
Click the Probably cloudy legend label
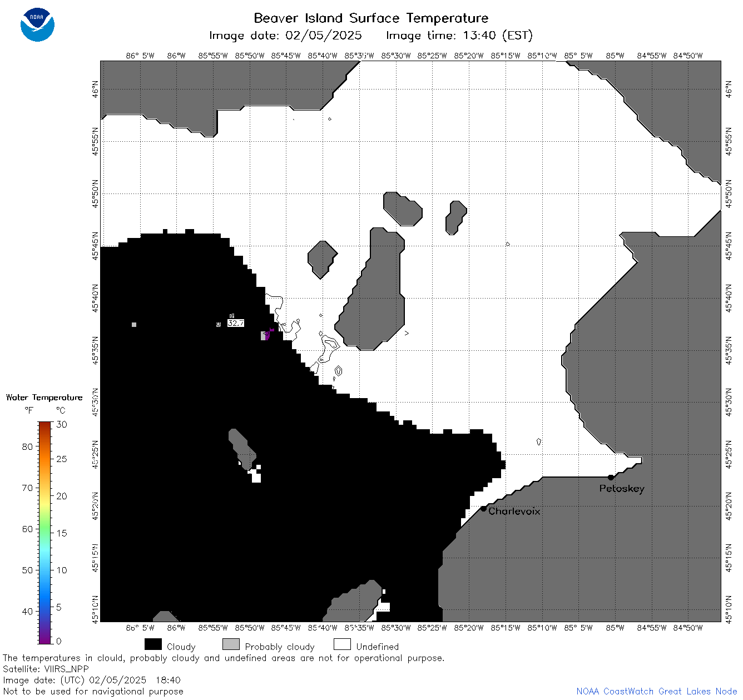[x=280, y=647]
